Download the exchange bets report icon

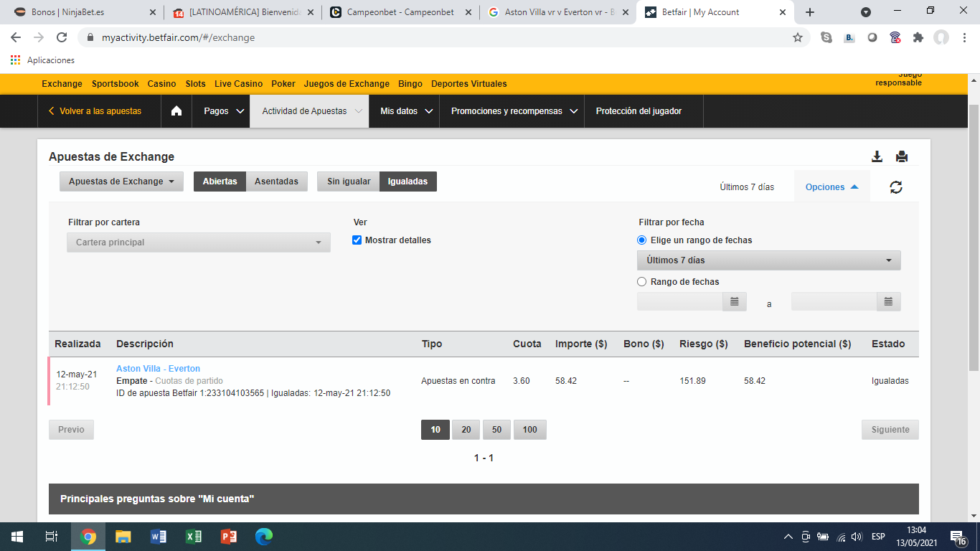point(877,156)
